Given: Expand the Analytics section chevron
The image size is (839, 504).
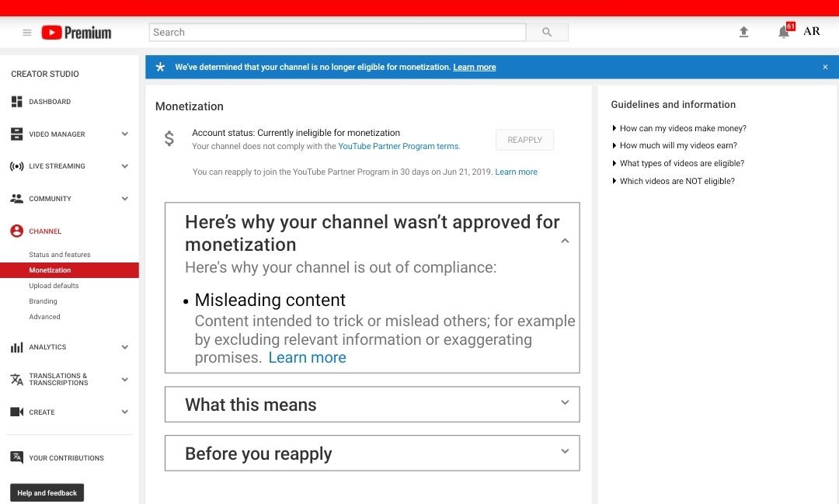Looking at the screenshot, I should click(x=124, y=347).
